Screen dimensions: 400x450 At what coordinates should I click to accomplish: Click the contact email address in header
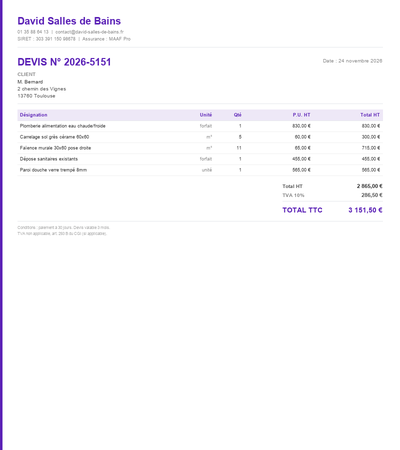[x=89, y=32]
